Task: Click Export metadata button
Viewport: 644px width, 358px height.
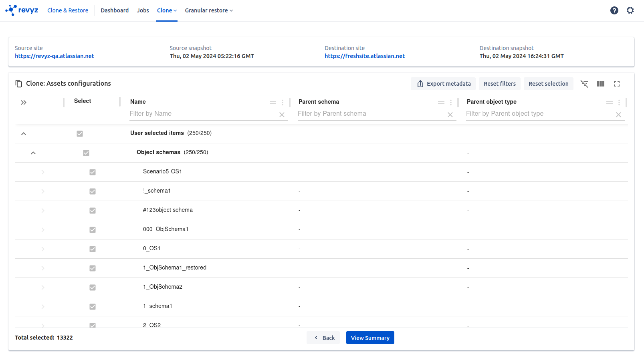Action: (443, 84)
